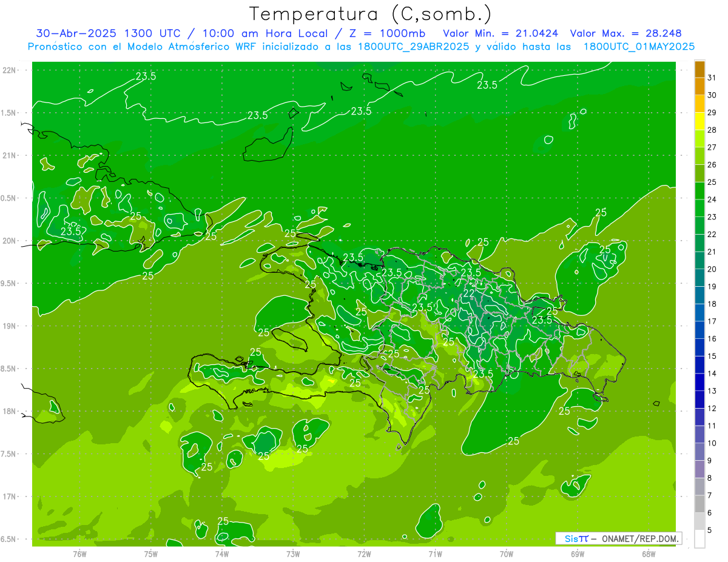Click the '18' label on the color scale
The height and width of the screenshot is (562, 728).
point(712,304)
